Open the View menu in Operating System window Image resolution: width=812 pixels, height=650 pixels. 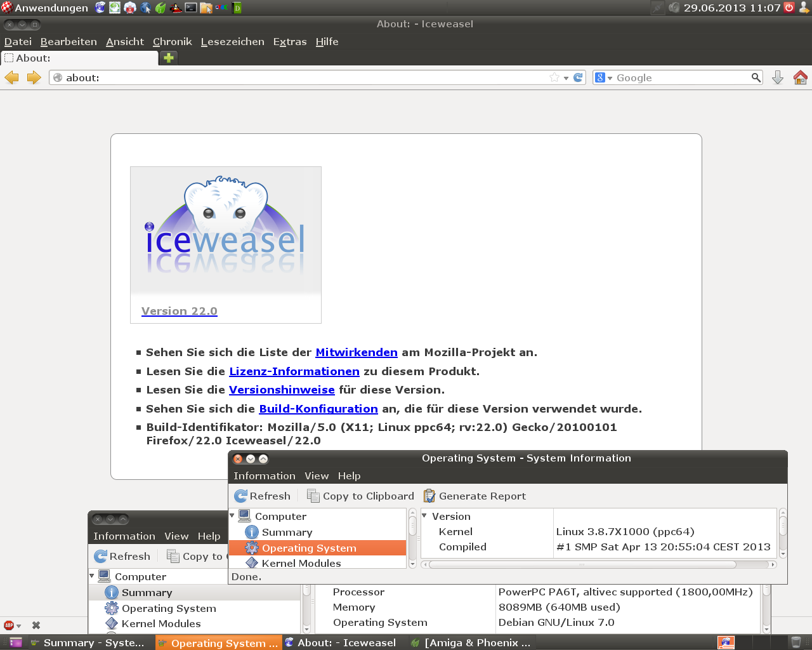click(316, 476)
